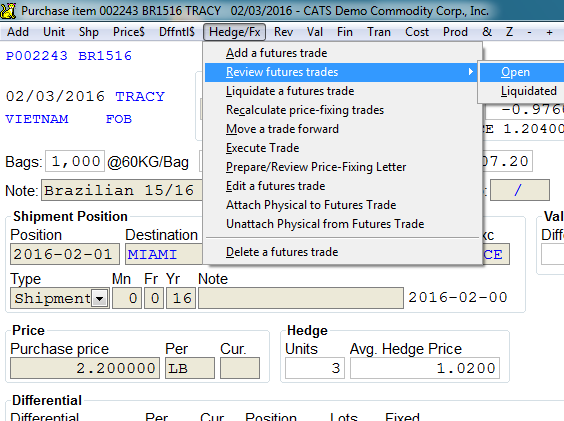The height and width of the screenshot is (421, 564).
Task: Click the Yr field showing 16
Action: pyautogui.click(x=181, y=298)
